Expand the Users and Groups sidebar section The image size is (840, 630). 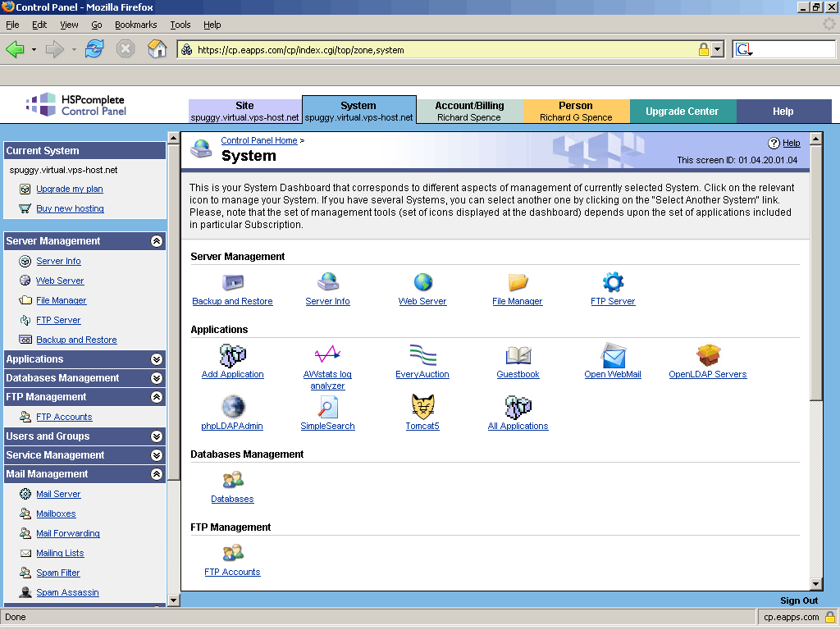(x=157, y=436)
